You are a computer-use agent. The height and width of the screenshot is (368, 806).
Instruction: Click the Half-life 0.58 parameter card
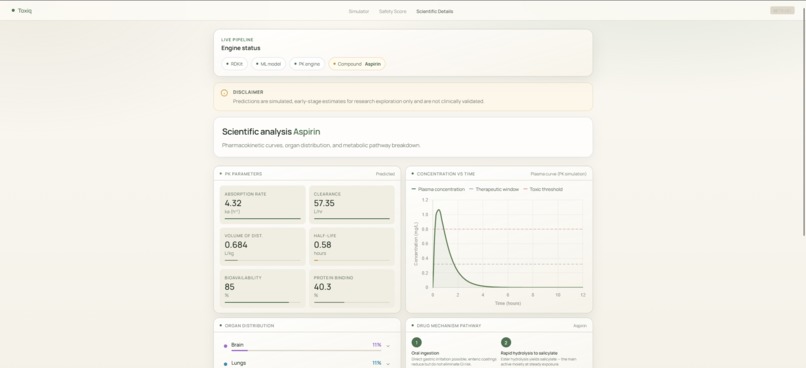point(352,246)
